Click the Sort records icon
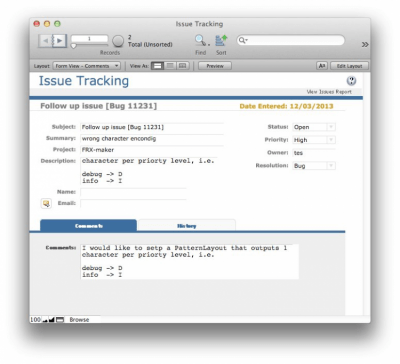Image resolution: width=400 pixels, height=364 pixels. (221, 41)
